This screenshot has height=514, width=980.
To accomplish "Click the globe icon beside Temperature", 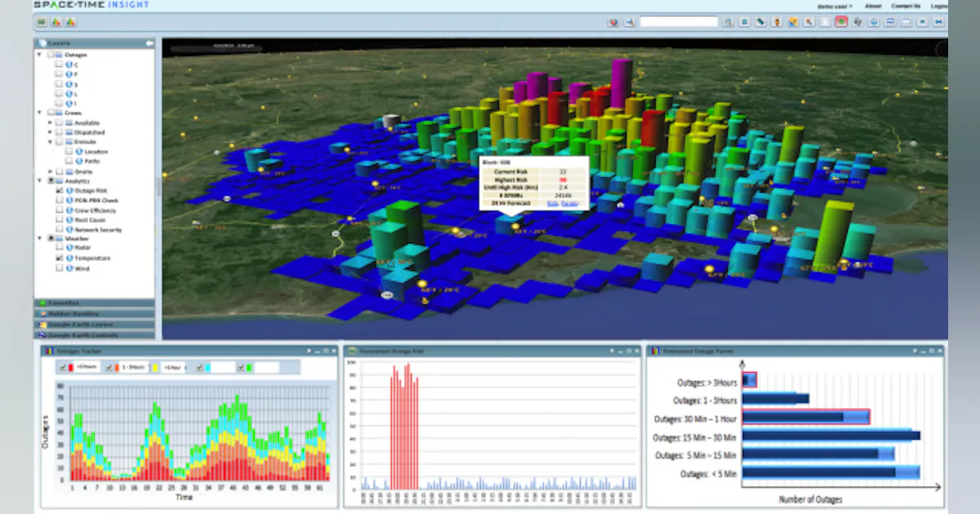I will (x=70, y=258).
